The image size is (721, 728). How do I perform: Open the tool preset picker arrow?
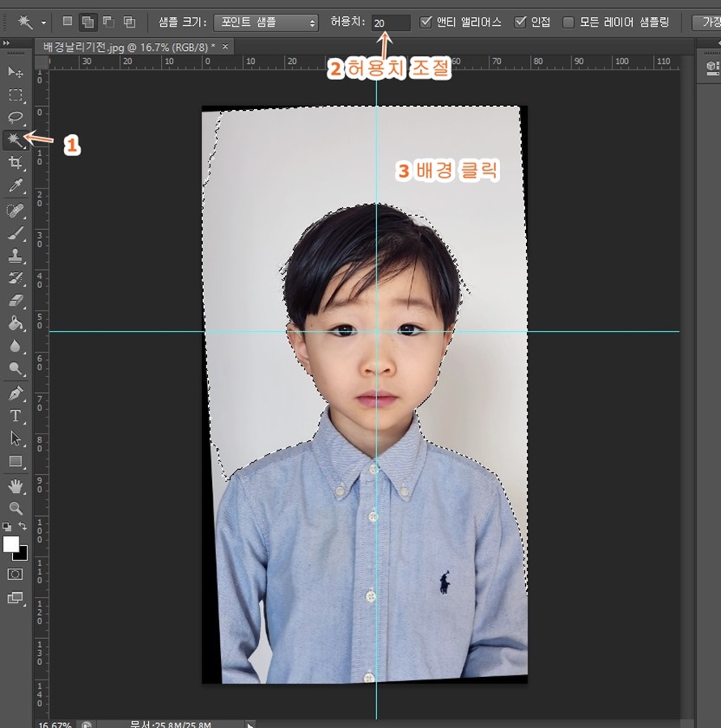pos(44,23)
